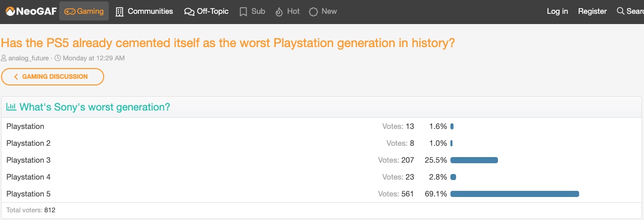
Task: Click the Sub bookmark icon
Action: tap(244, 11)
